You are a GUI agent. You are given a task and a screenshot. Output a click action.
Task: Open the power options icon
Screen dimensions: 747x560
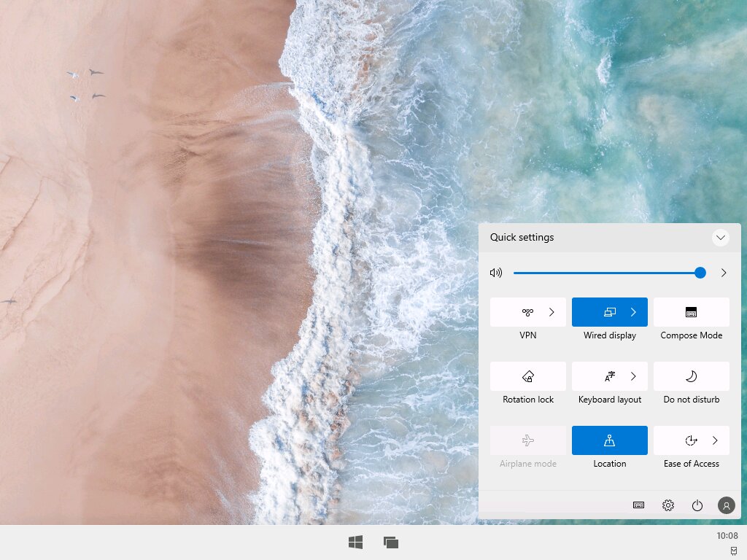(x=697, y=505)
